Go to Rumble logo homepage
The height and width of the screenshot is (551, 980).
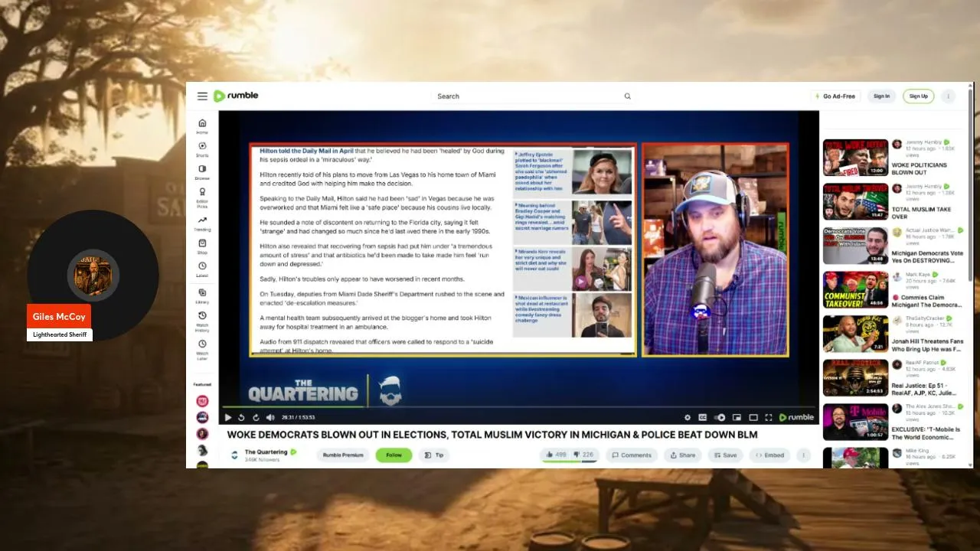[236, 96]
